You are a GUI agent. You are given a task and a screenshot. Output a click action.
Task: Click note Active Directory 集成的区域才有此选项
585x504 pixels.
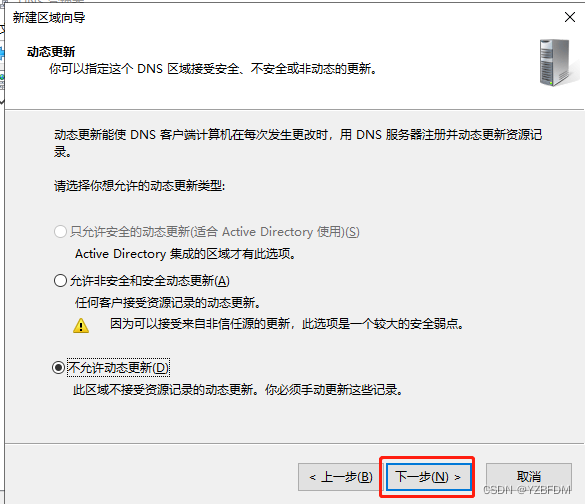pos(185,254)
